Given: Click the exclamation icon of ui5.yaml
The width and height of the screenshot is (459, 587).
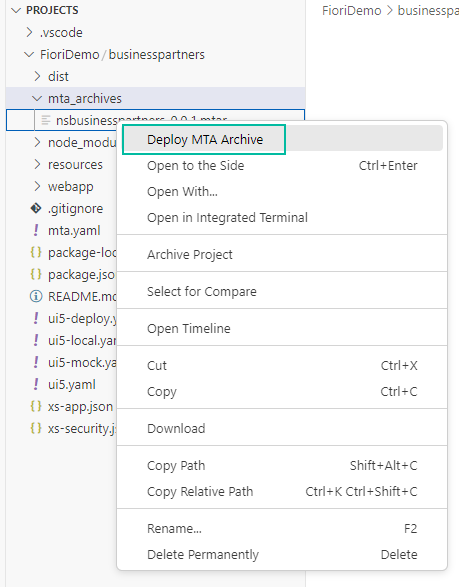Looking at the screenshot, I should coord(36,384).
